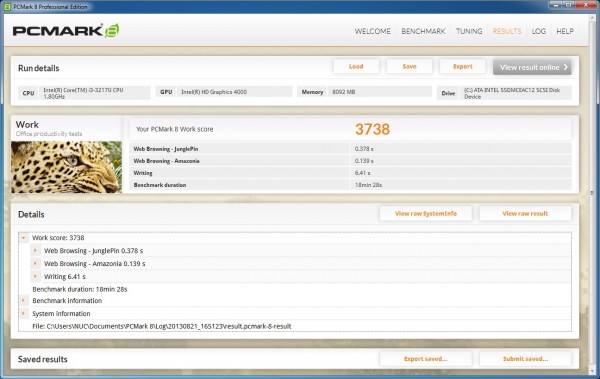Expand Web Browsing - JunglePin 0.378 s node

click(35, 251)
